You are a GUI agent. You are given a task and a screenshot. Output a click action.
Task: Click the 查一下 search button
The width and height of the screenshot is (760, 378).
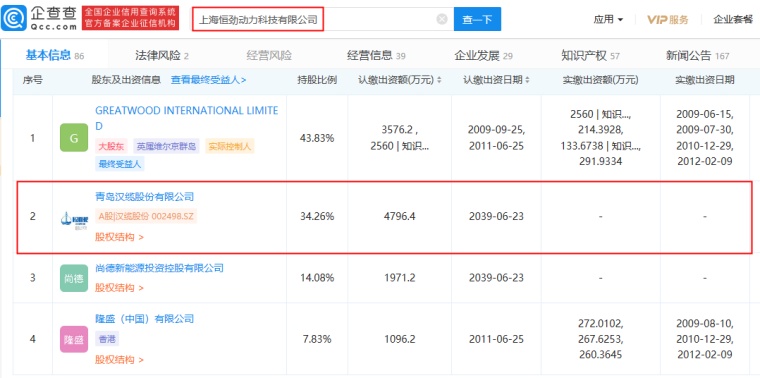tap(477, 19)
